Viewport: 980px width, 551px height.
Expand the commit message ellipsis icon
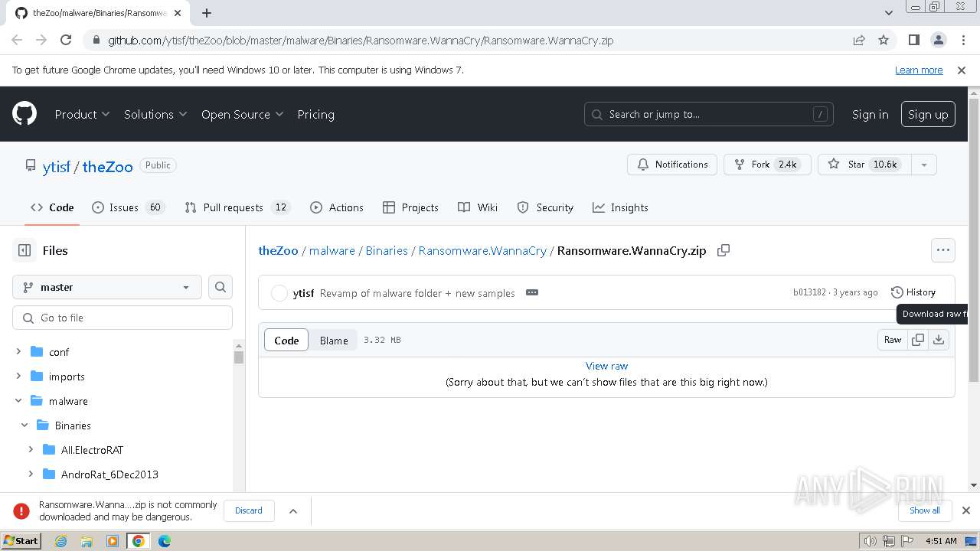(x=532, y=292)
